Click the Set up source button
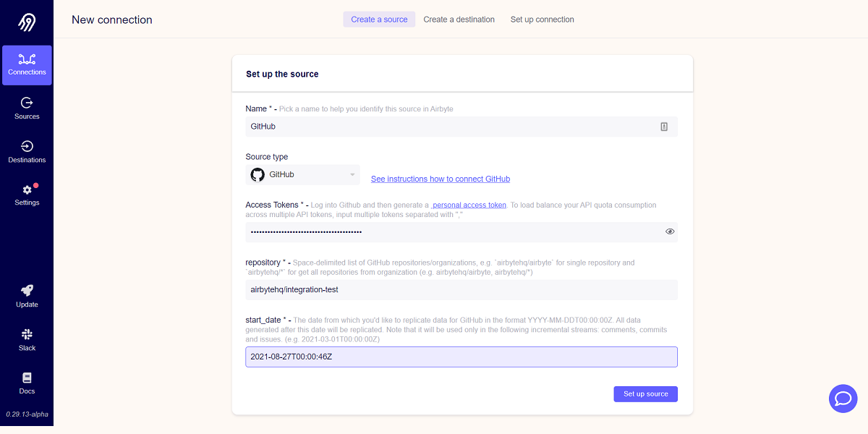 pyautogui.click(x=646, y=393)
